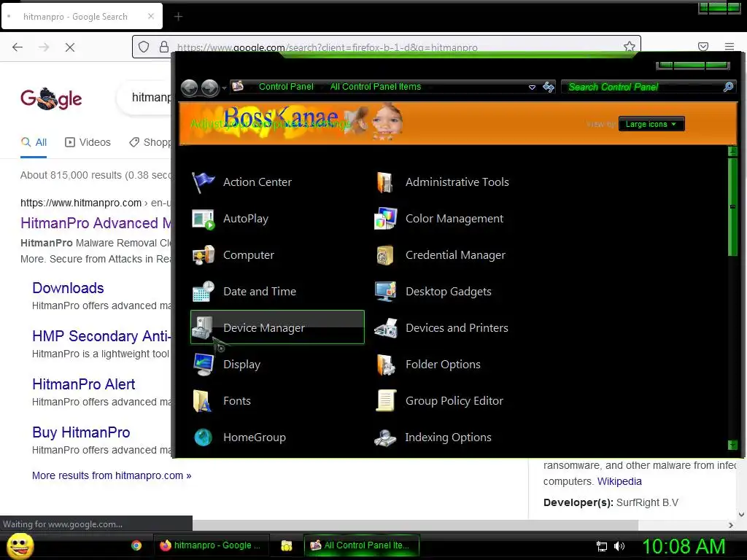747x560 pixels.
Task: Open the Buy HitmanPro sitelink
Action: [x=80, y=432]
